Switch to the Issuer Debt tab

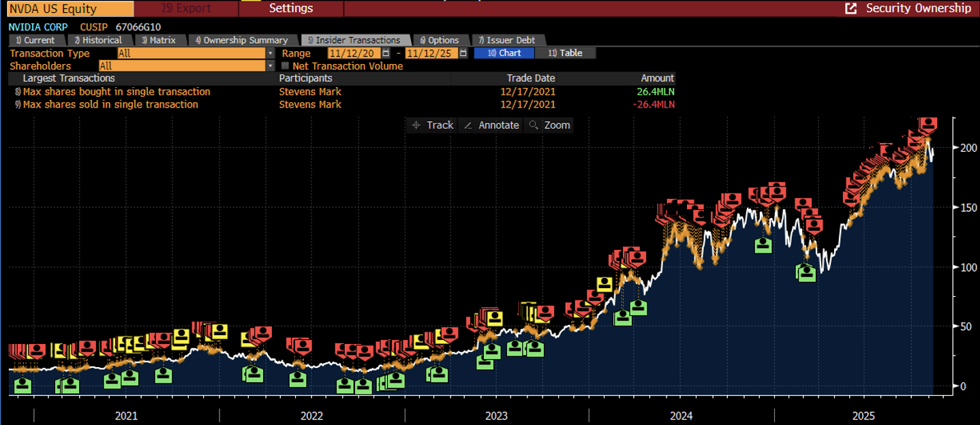click(507, 40)
